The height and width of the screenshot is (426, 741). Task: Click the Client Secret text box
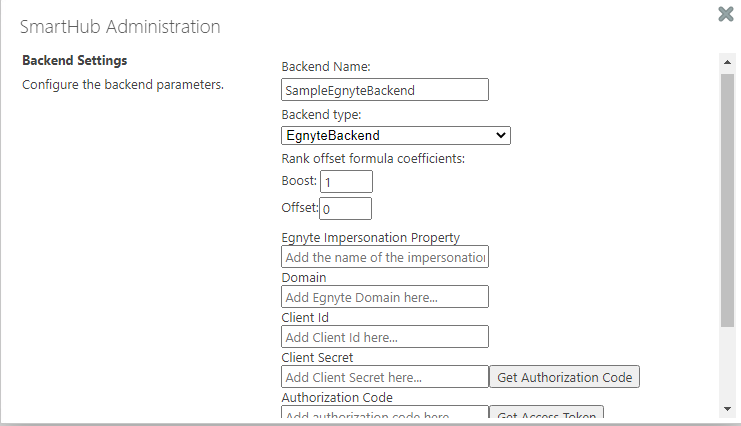pos(385,377)
